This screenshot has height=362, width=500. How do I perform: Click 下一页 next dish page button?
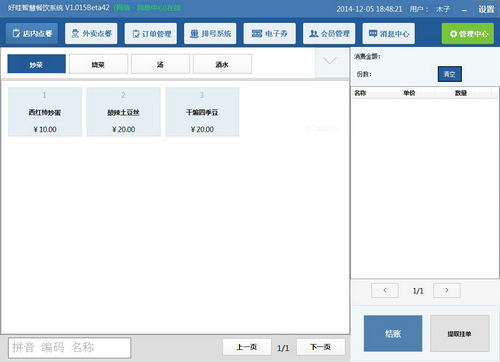coord(321,347)
